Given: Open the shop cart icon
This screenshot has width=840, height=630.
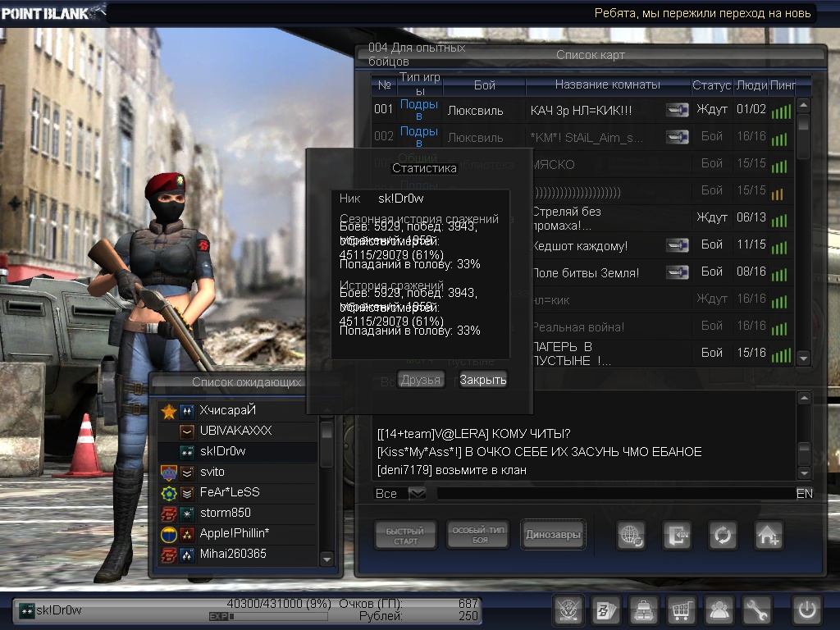Looking at the screenshot, I should pyautogui.click(x=682, y=610).
